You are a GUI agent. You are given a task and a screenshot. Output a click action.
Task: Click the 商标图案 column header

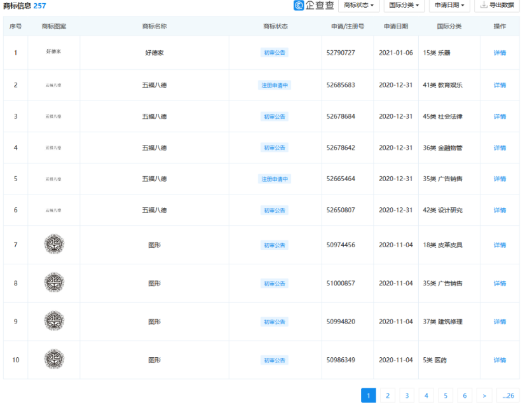pos(54,26)
